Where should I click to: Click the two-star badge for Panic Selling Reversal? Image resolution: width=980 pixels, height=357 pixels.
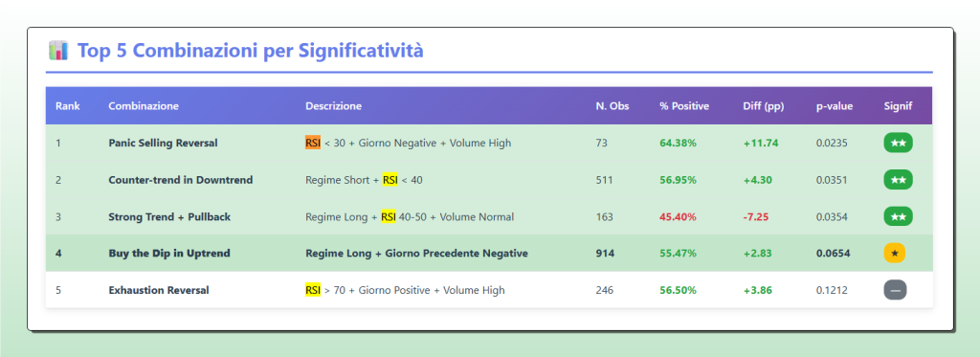click(x=898, y=144)
